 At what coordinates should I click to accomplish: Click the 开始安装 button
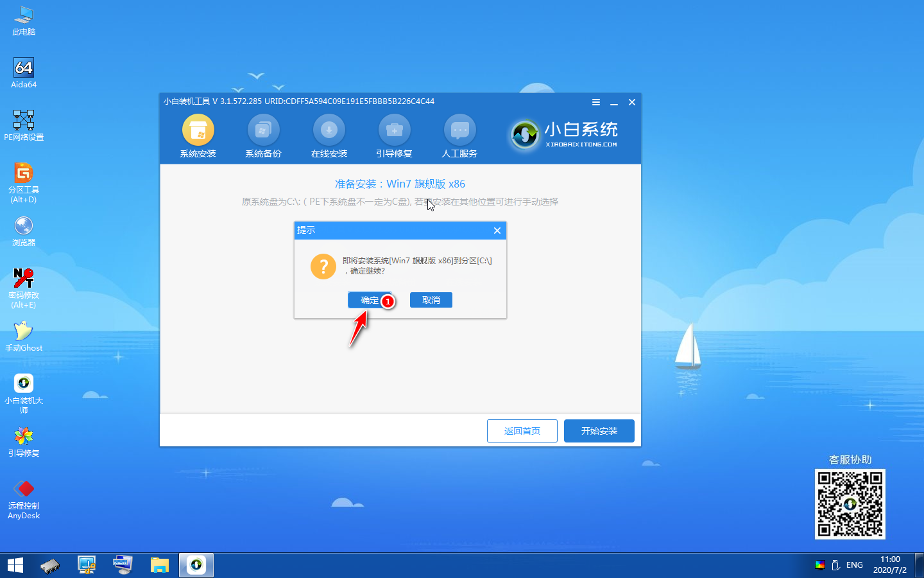[599, 431]
